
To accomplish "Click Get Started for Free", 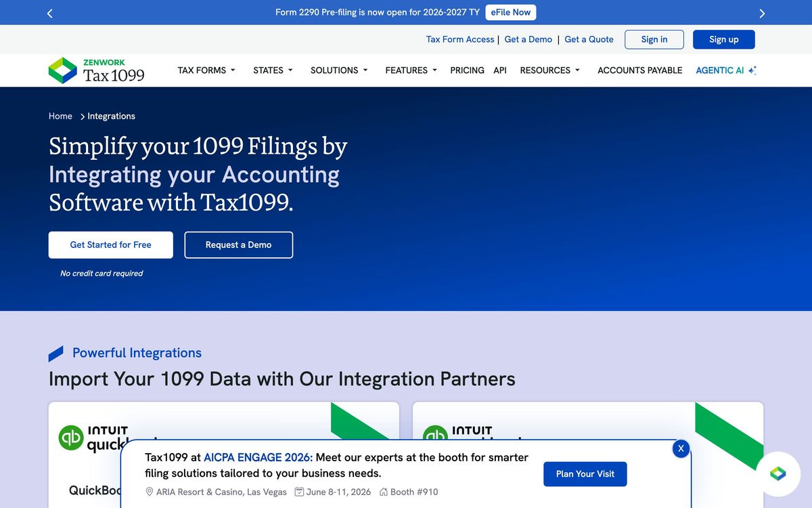I will tap(111, 245).
